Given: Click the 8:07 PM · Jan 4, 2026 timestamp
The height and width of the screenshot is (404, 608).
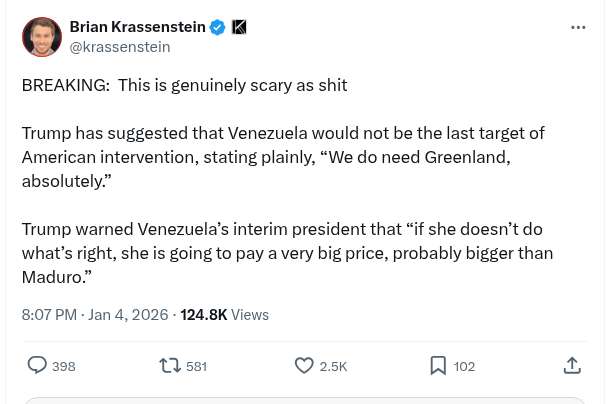Looking at the screenshot, I should pyautogui.click(x=95, y=314).
